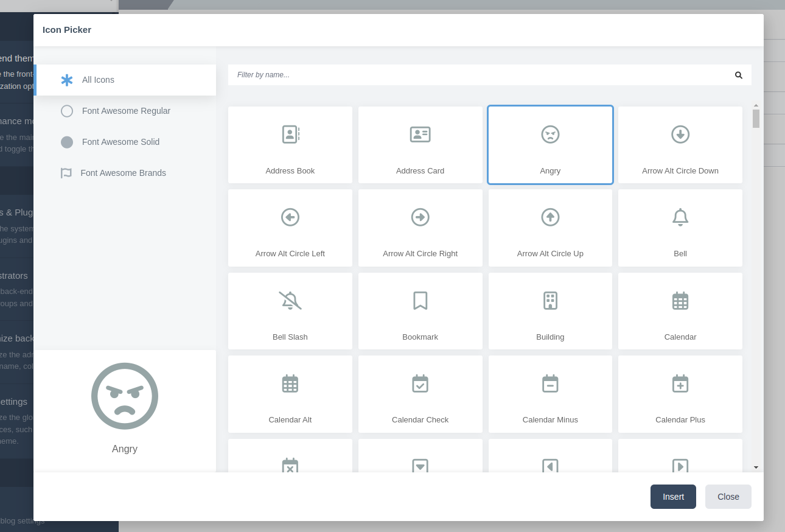
Task: Click the icon grid scrollbar thumb
Action: point(756,119)
